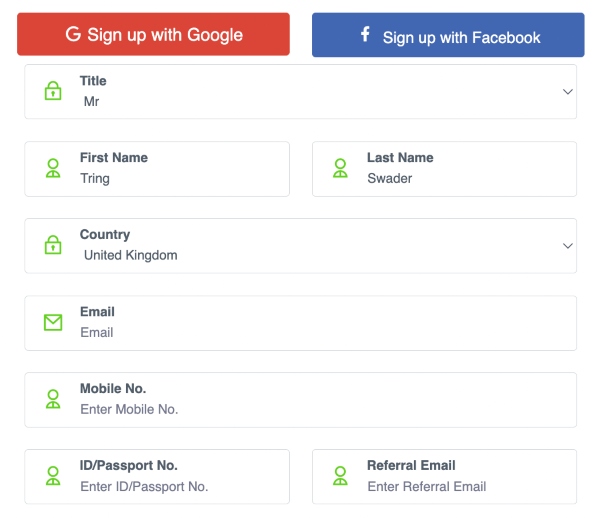Screen dimensions: 600x518
Task: Click the person icon beside First Name
Action: [x=53, y=168]
